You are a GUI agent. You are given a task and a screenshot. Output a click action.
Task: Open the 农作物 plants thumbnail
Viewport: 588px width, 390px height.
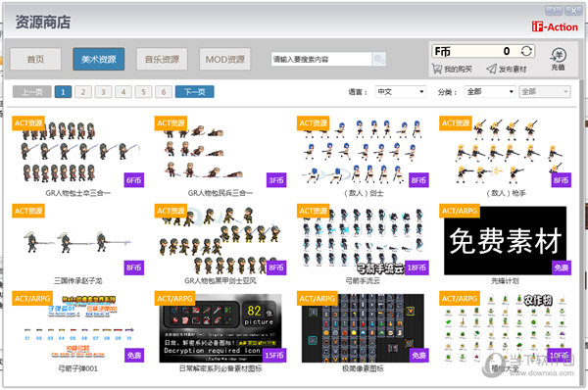[x=506, y=327]
